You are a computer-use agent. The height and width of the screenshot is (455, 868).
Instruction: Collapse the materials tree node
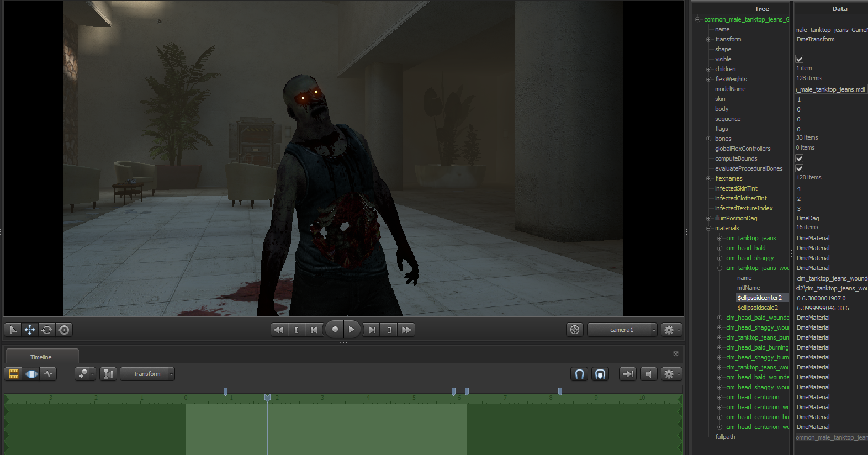coord(708,228)
